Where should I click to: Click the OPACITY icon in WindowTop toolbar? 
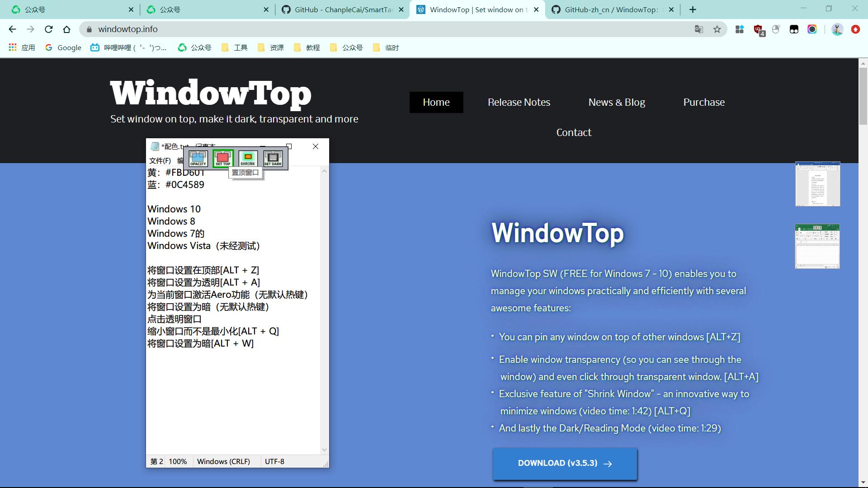[x=198, y=157]
